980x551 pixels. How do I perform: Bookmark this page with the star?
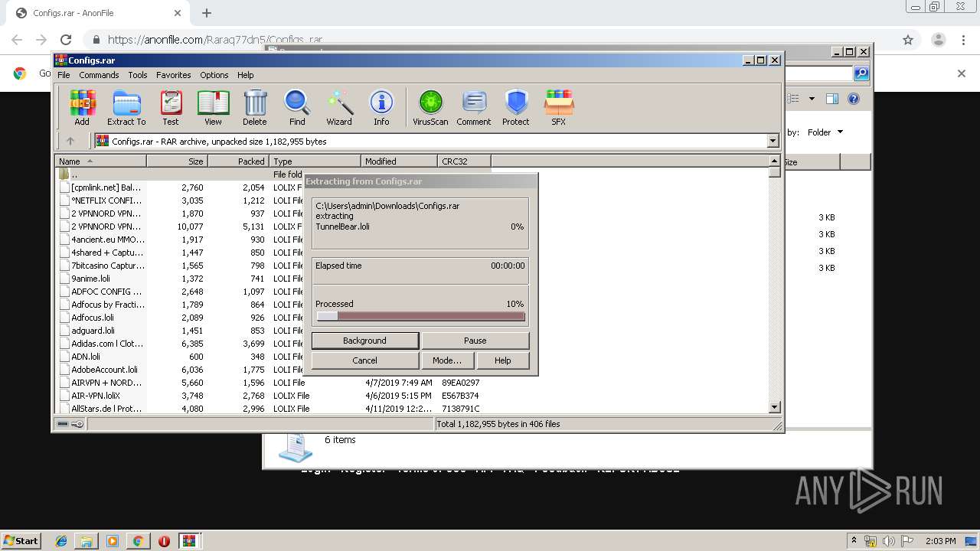click(x=908, y=40)
